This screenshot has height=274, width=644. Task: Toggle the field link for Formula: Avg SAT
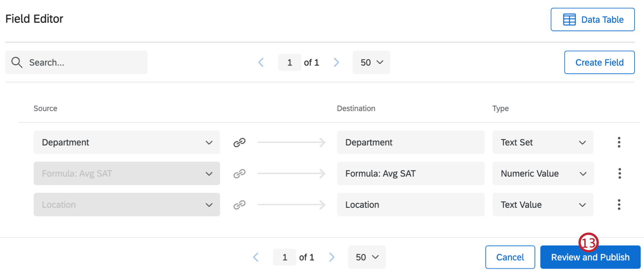(240, 173)
